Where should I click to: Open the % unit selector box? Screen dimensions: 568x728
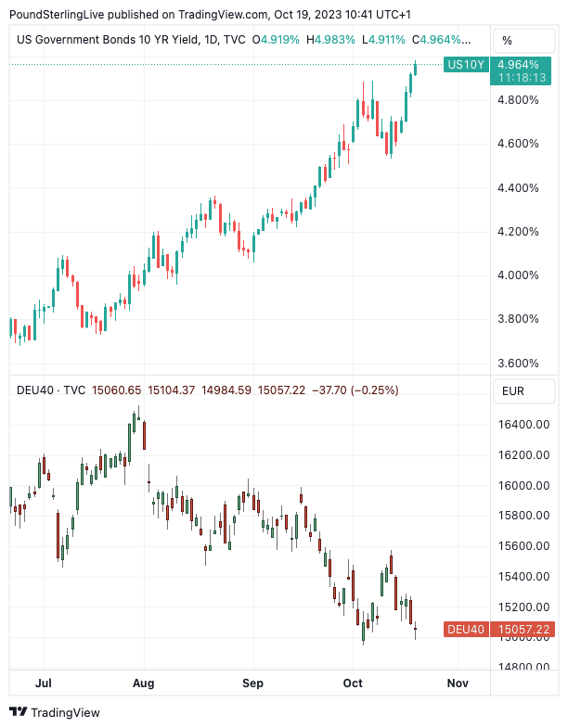[524, 41]
